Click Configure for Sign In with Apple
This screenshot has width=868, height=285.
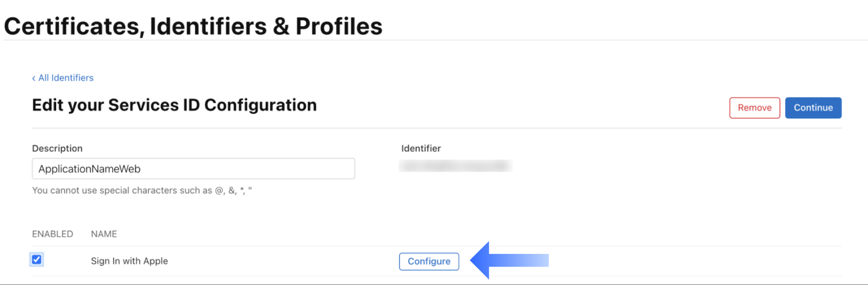point(429,261)
